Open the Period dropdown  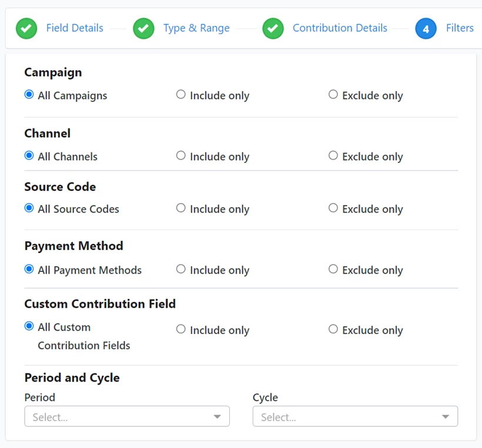click(118, 417)
